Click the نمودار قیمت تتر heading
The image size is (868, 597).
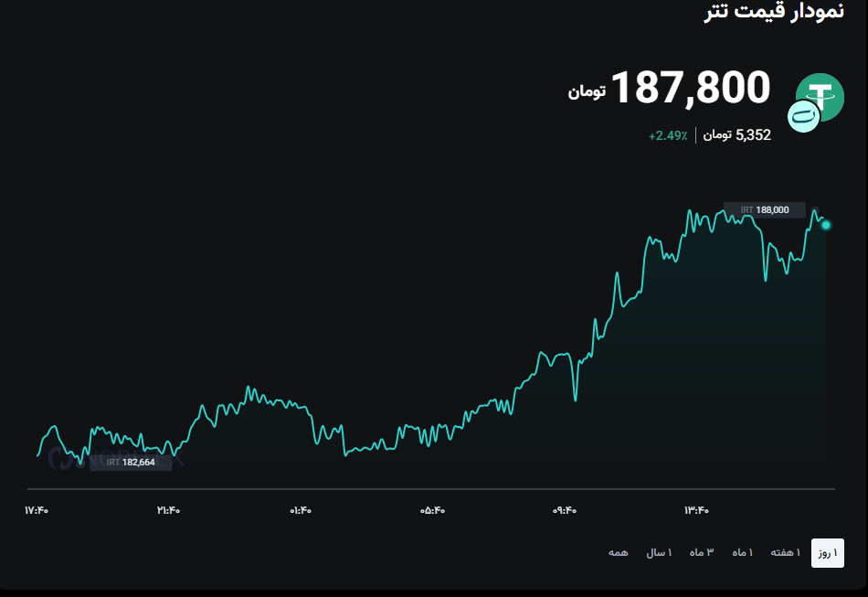click(774, 11)
